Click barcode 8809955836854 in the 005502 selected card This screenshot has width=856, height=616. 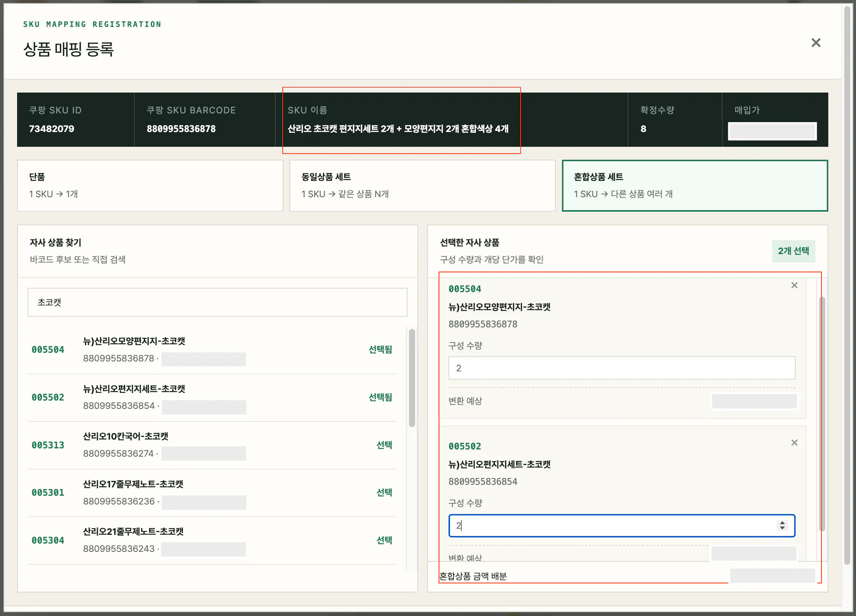click(x=483, y=482)
